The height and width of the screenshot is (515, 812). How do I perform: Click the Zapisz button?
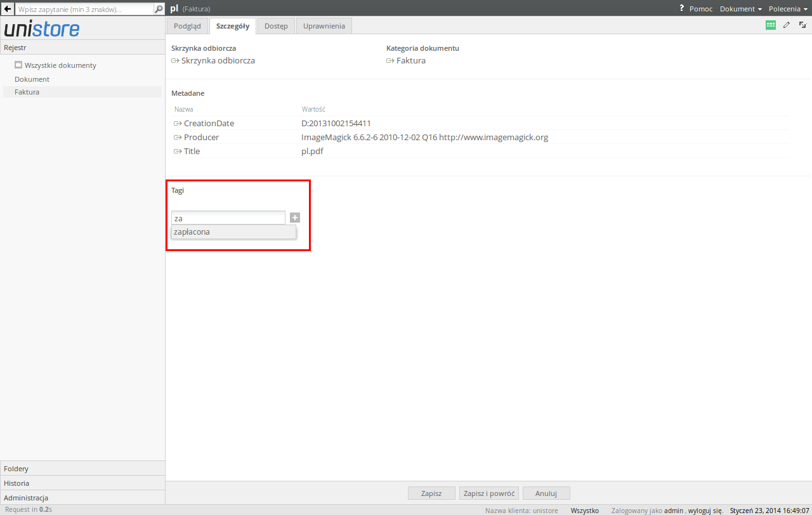pos(431,493)
